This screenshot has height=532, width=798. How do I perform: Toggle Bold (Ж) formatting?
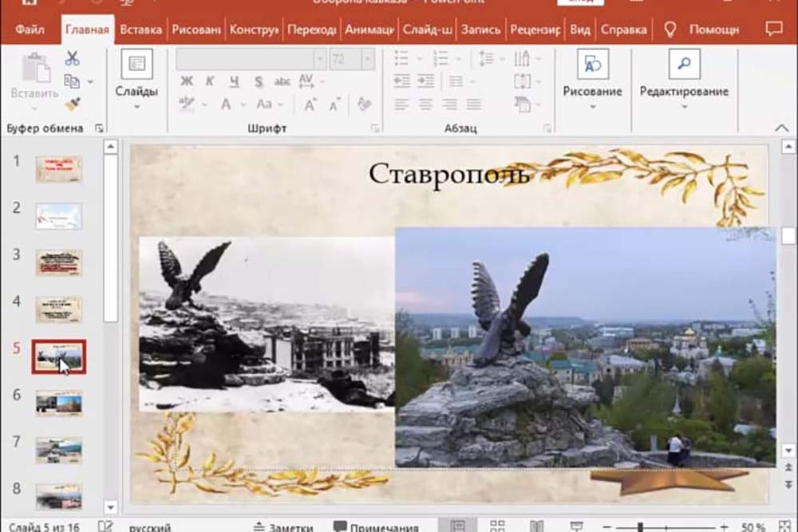pyautogui.click(x=187, y=81)
